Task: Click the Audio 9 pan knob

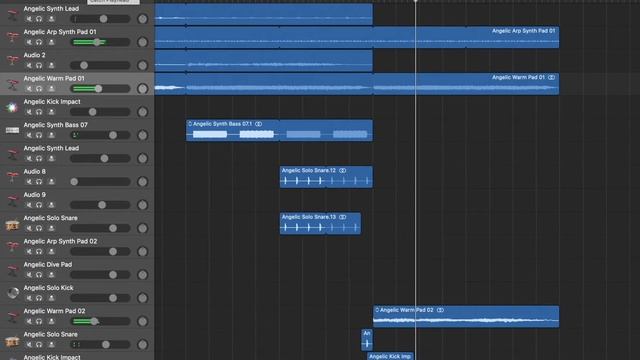Action: pos(142,205)
